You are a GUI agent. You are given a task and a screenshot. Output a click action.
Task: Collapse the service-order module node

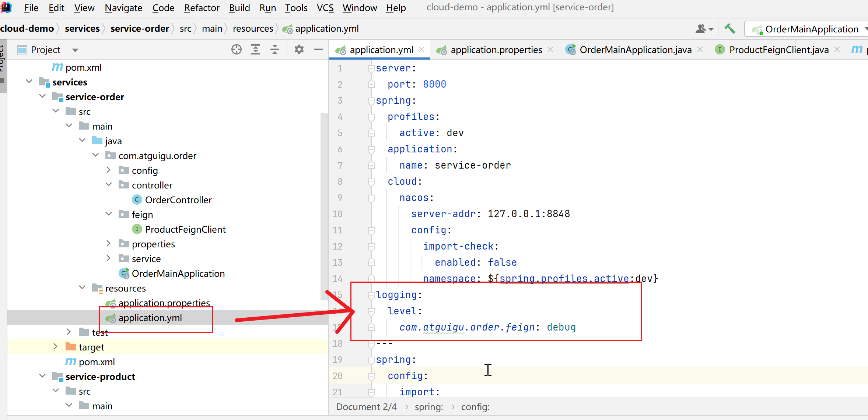(42, 96)
